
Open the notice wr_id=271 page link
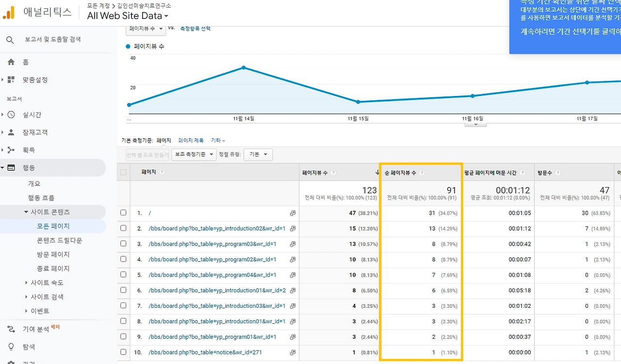[x=205, y=352]
